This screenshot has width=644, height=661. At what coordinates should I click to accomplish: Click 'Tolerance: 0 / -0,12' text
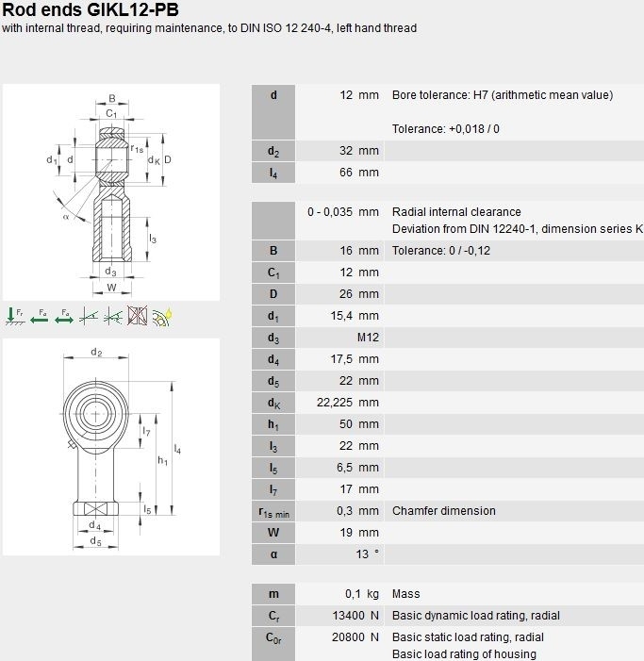click(x=441, y=251)
